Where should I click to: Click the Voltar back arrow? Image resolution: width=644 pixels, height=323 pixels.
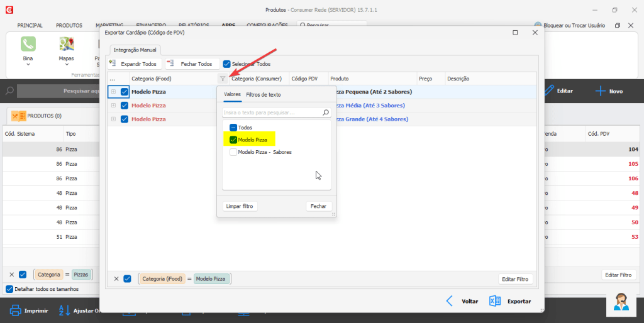point(450,301)
